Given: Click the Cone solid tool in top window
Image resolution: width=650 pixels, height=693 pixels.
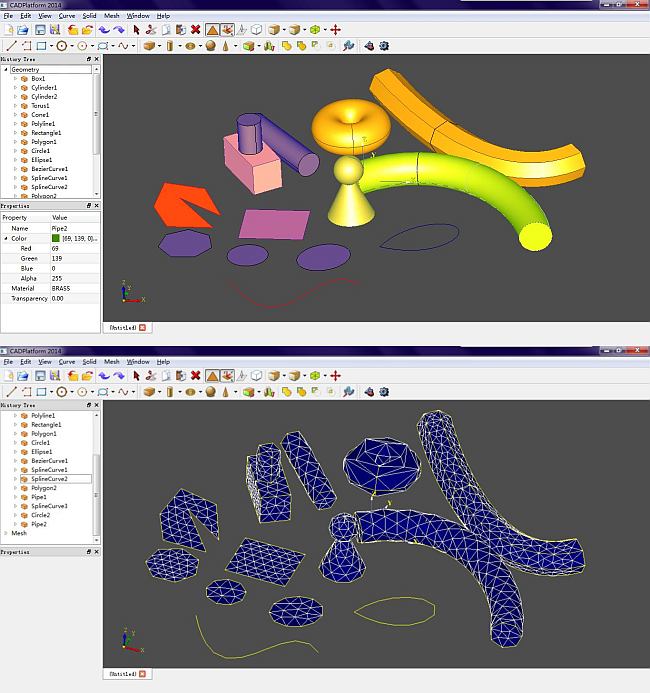Looking at the screenshot, I should click(225, 46).
